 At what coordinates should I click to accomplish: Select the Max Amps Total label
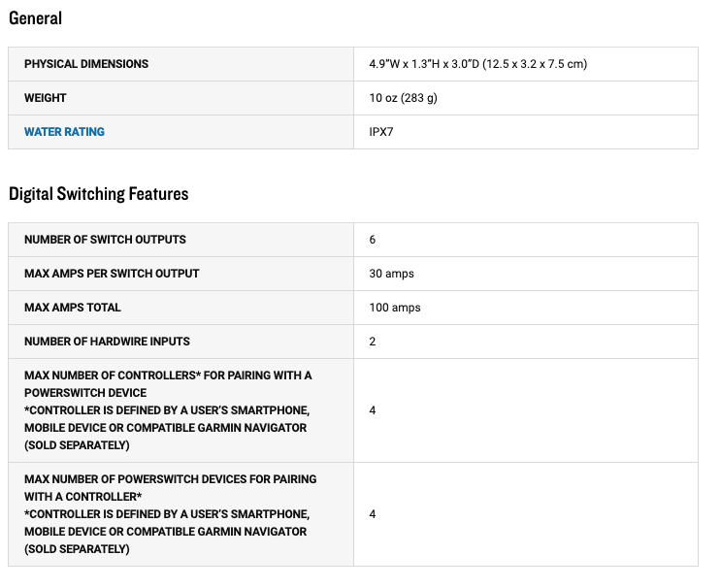pyautogui.click(x=73, y=308)
